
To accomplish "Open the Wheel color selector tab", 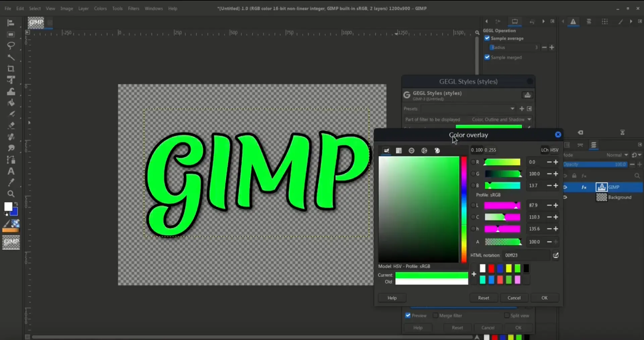I will (x=424, y=151).
